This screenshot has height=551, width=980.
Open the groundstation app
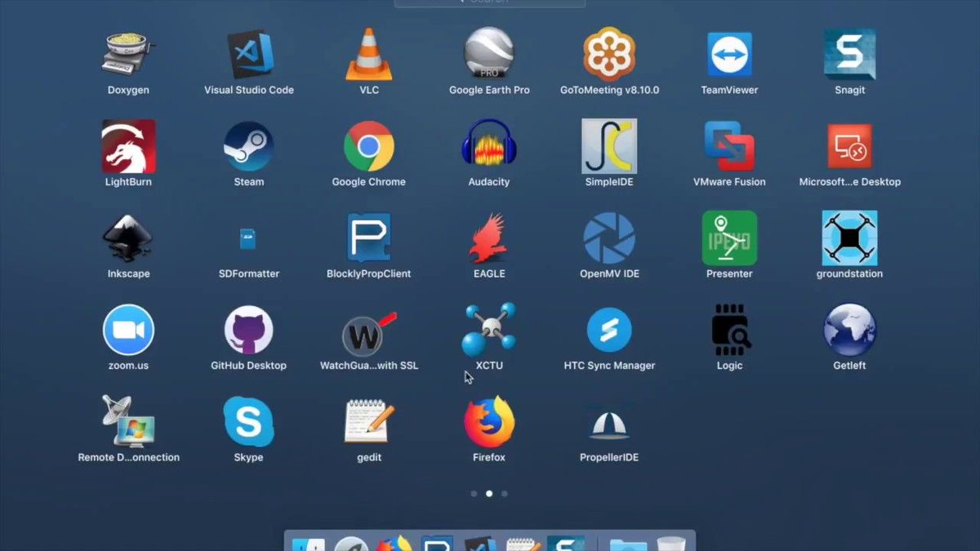(849, 238)
